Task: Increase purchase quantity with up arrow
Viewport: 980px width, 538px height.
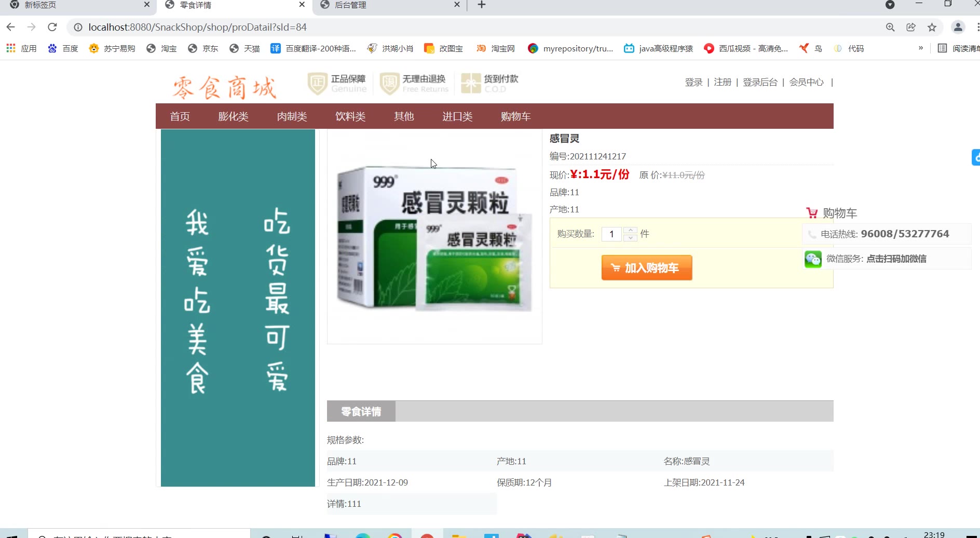Action: (x=630, y=231)
